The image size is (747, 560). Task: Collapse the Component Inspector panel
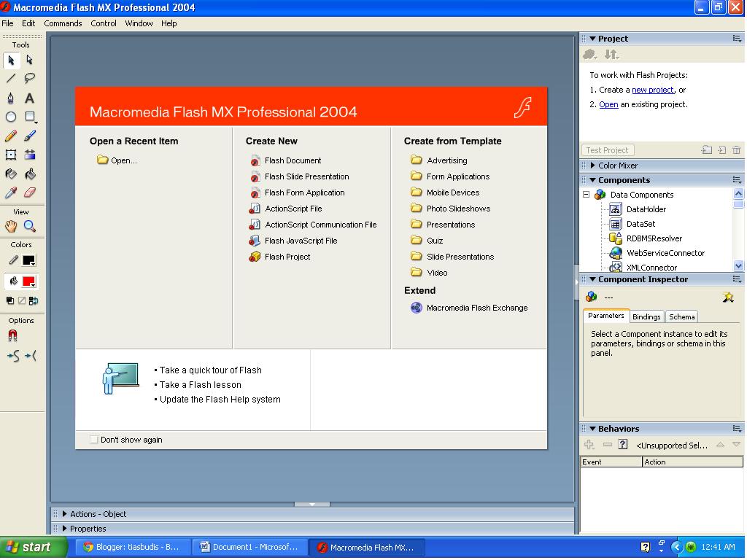(x=592, y=279)
